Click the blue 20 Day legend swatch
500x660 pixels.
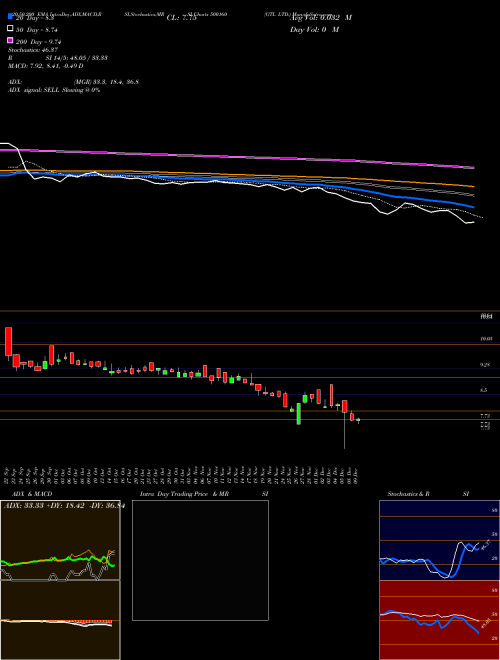[10, 16]
